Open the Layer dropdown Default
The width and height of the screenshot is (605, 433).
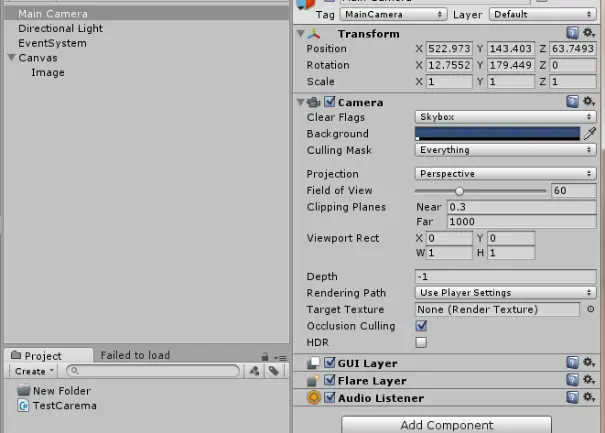point(542,14)
